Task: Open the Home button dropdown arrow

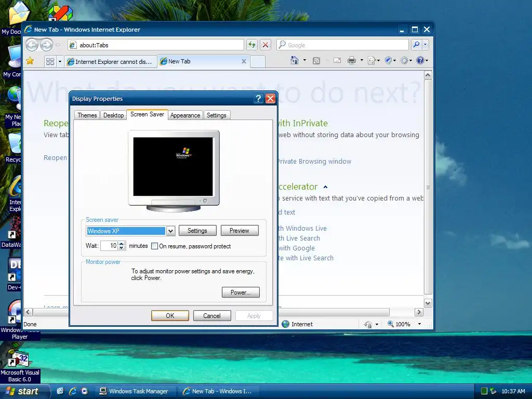Action: (x=304, y=60)
